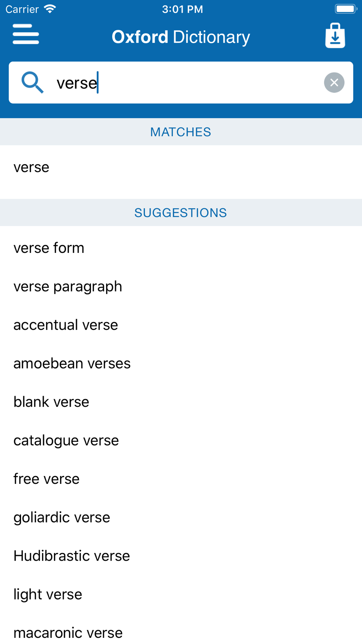Focus the search input containing verse
362x644 pixels.
(x=181, y=83)
